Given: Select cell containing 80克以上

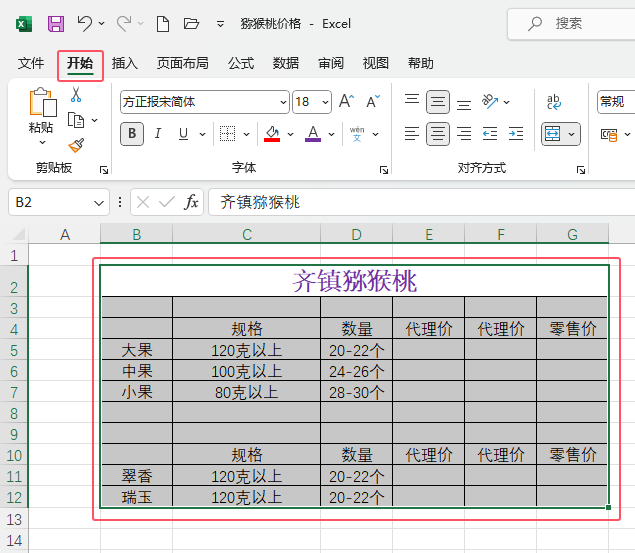Looking at the screenshot, I should pos(246,392).
